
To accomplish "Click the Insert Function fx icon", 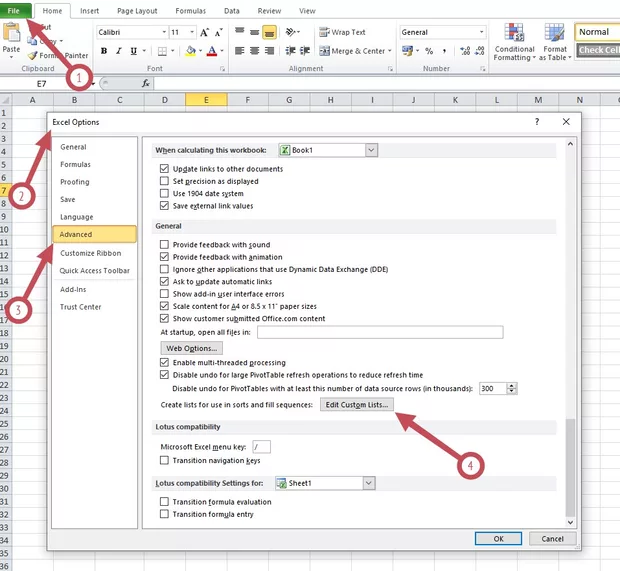I will [146, 83].
